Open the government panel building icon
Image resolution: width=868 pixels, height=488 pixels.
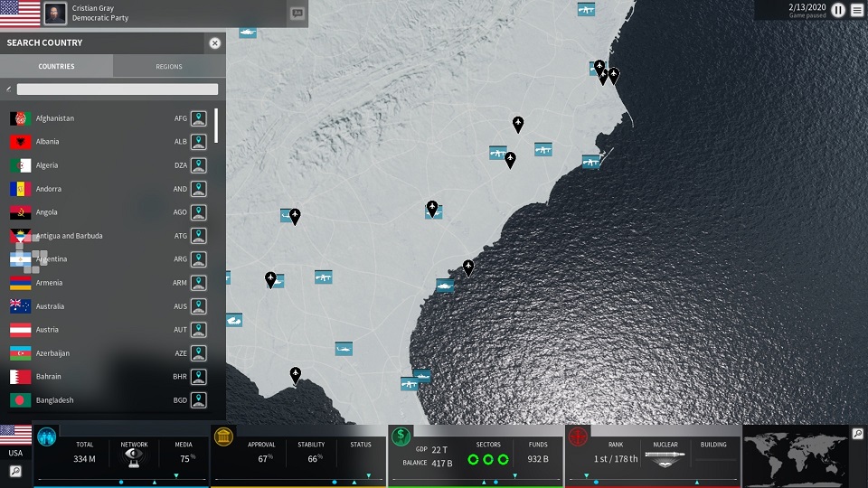point(223,437)
